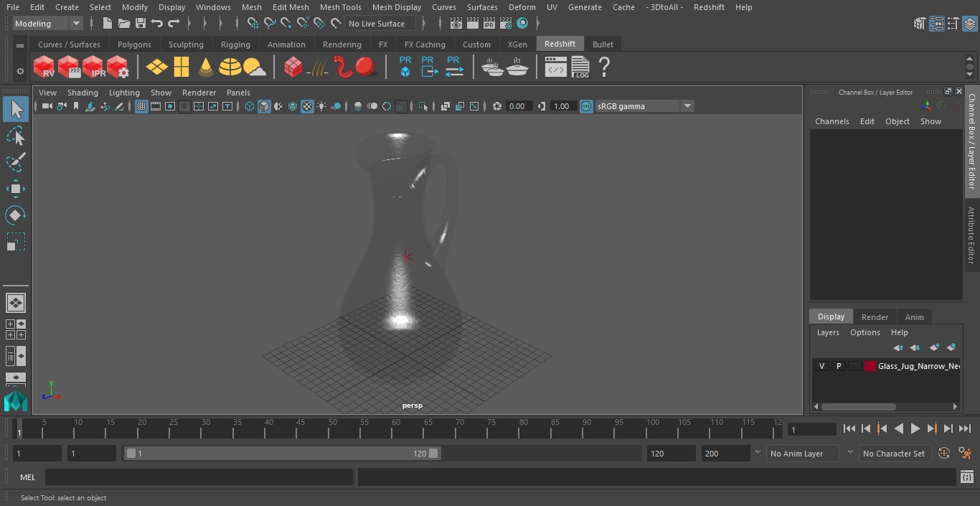
Task: Create Redshift dome light shelf icon
Action: click(x=230, y=67)
